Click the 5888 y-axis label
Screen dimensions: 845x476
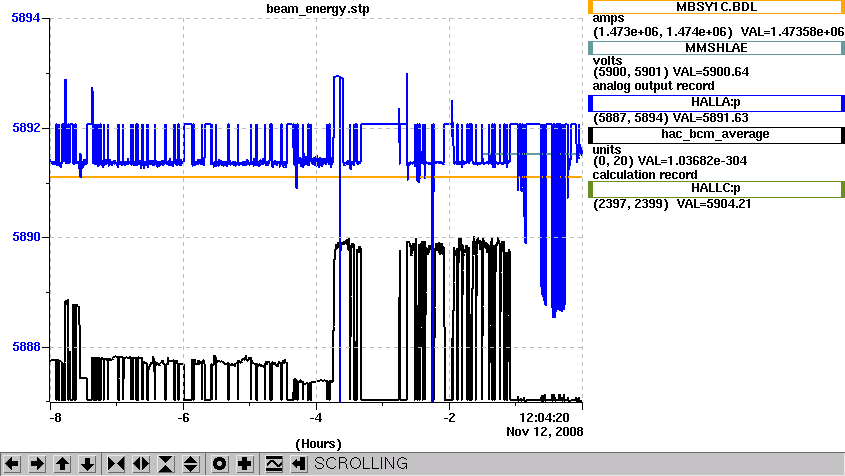pyautogui.click(x=26, y=347)
